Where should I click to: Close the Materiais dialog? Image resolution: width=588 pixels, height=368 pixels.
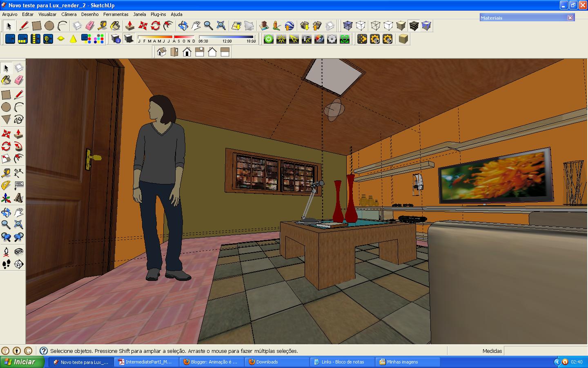click(570, 18)
